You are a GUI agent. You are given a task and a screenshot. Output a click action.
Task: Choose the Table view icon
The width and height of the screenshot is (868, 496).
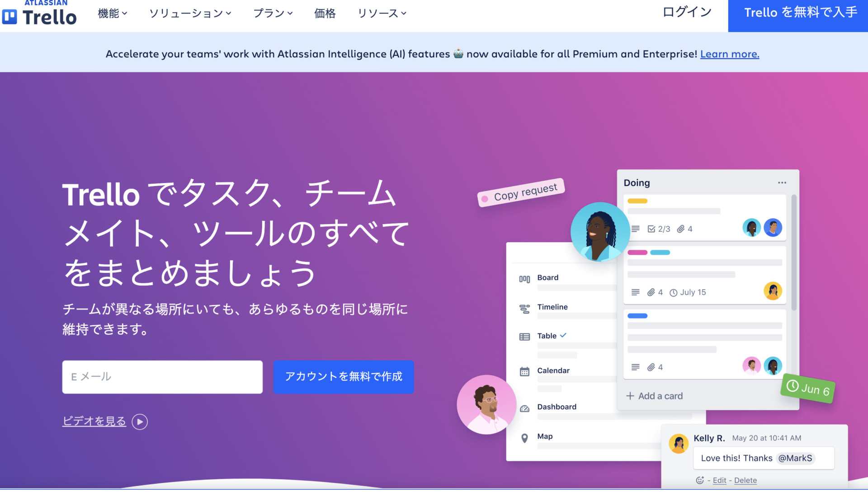524,337
